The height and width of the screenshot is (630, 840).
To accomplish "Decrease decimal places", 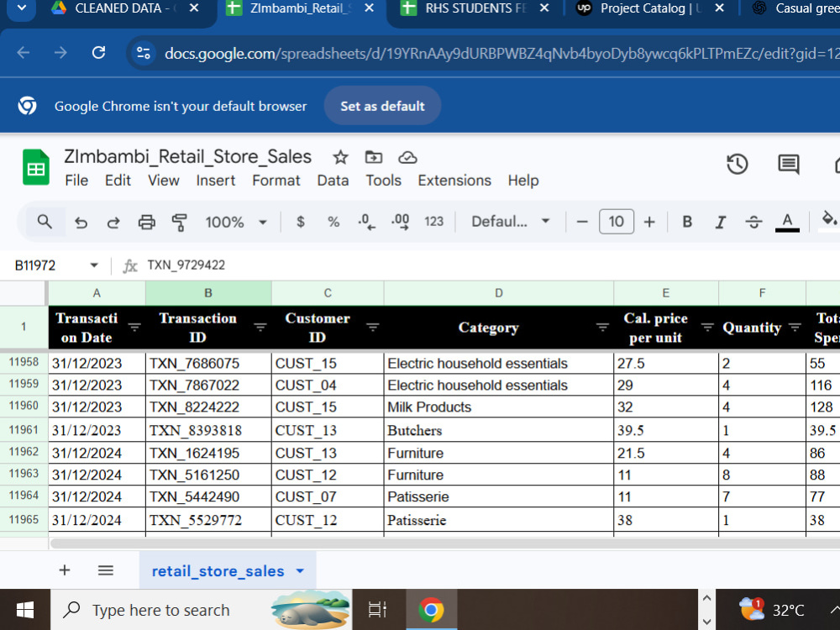I will coord(366,222).
